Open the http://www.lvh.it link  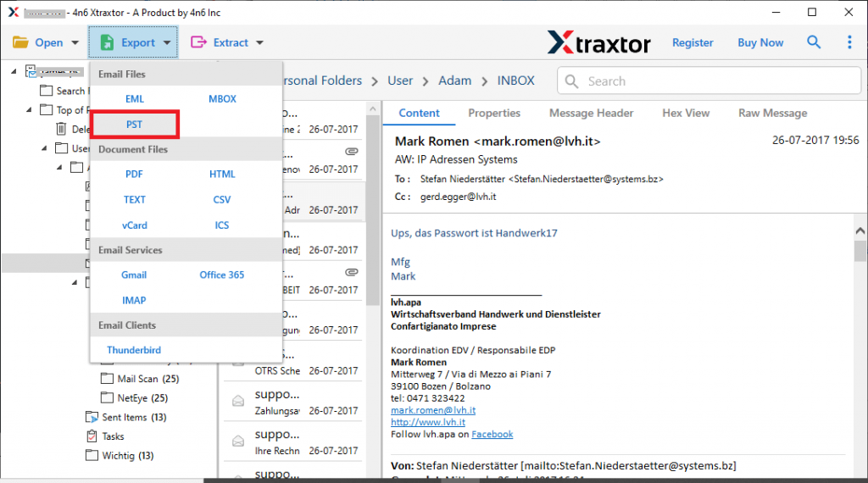[x=428, y=422]
